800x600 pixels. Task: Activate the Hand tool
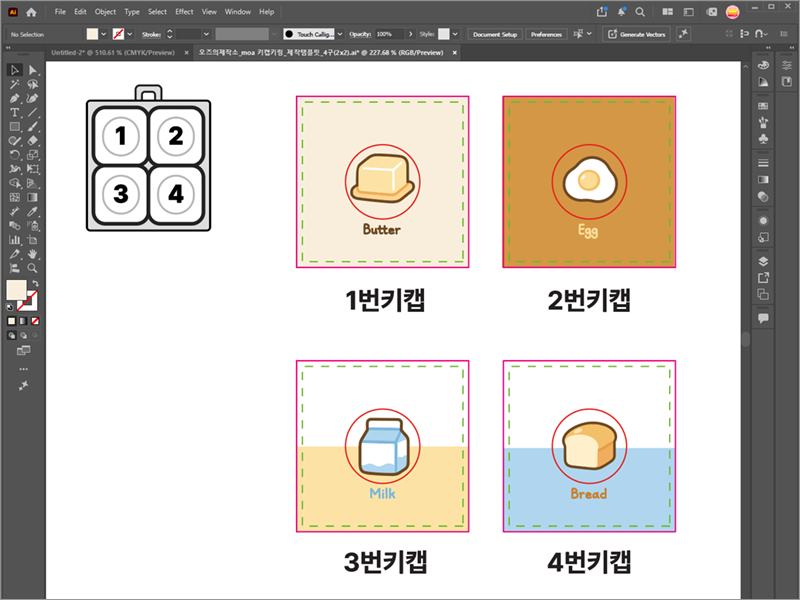coord(33,254)
